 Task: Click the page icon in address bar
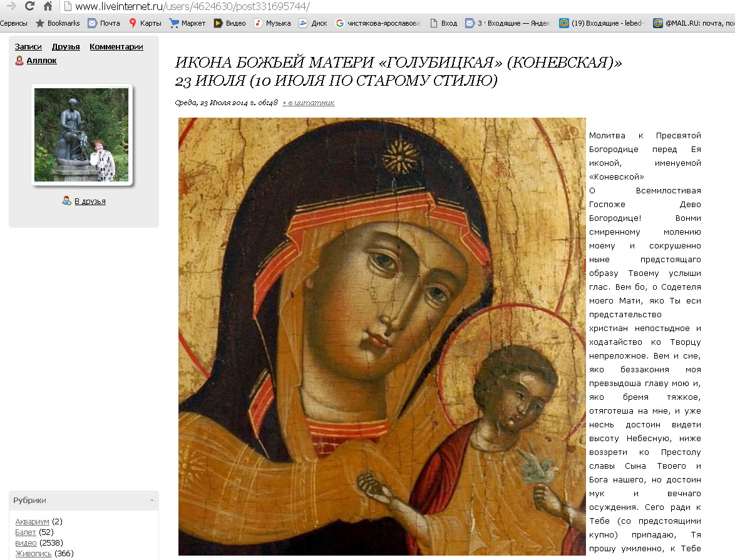(68, 6)
